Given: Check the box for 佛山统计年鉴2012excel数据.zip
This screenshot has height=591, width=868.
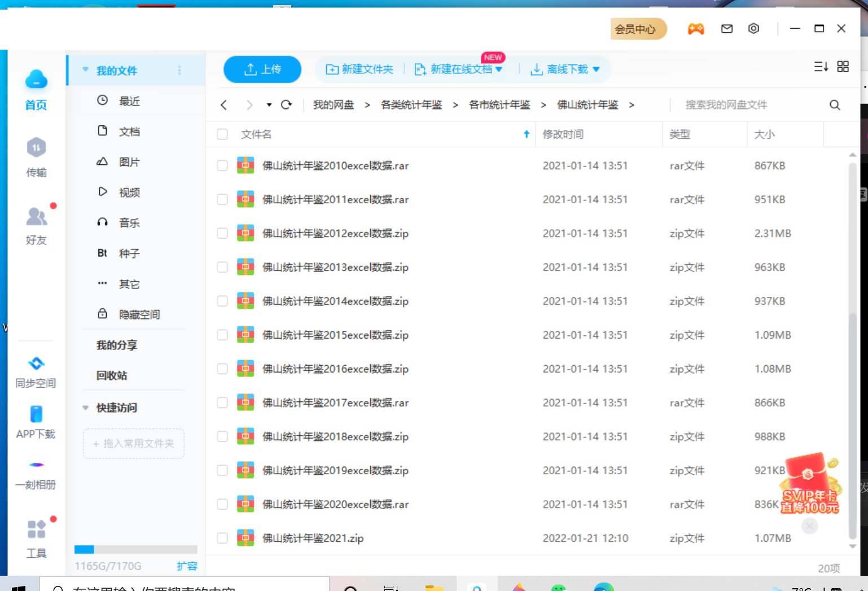Looking at the screenshot, I should (222, 233).
